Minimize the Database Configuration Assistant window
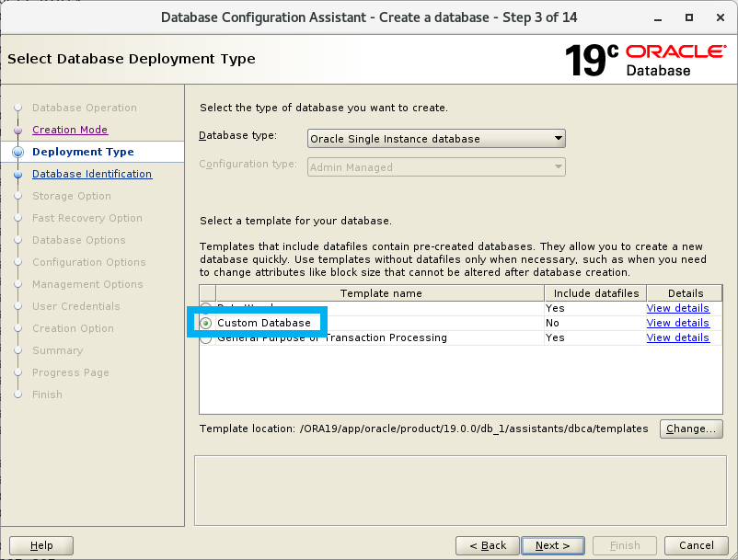This screenshot has width=738, height=560. (x=658, y=17)
